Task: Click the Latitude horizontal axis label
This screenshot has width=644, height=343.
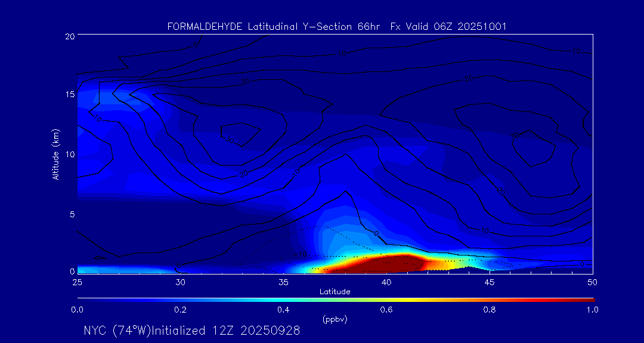Action: pyautogui.click(x=335, y=292)
